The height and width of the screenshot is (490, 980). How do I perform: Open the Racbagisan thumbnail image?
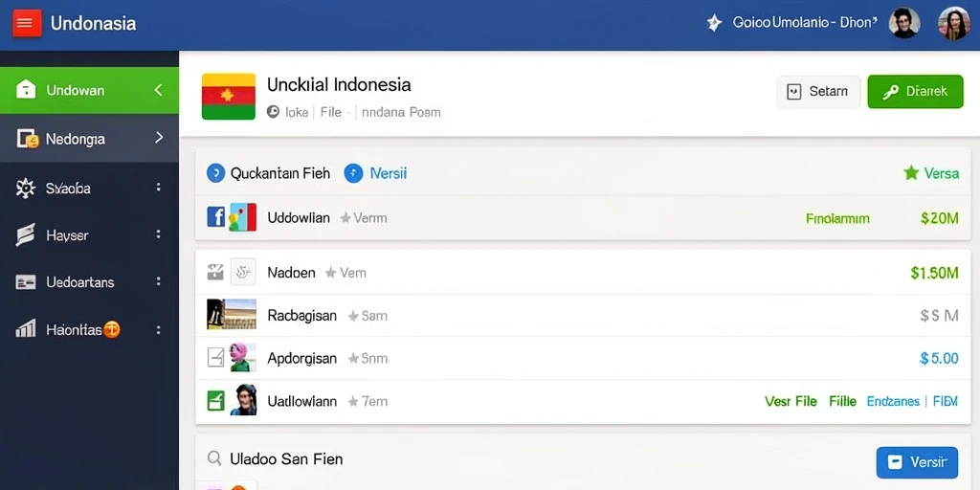click(232, 314)
